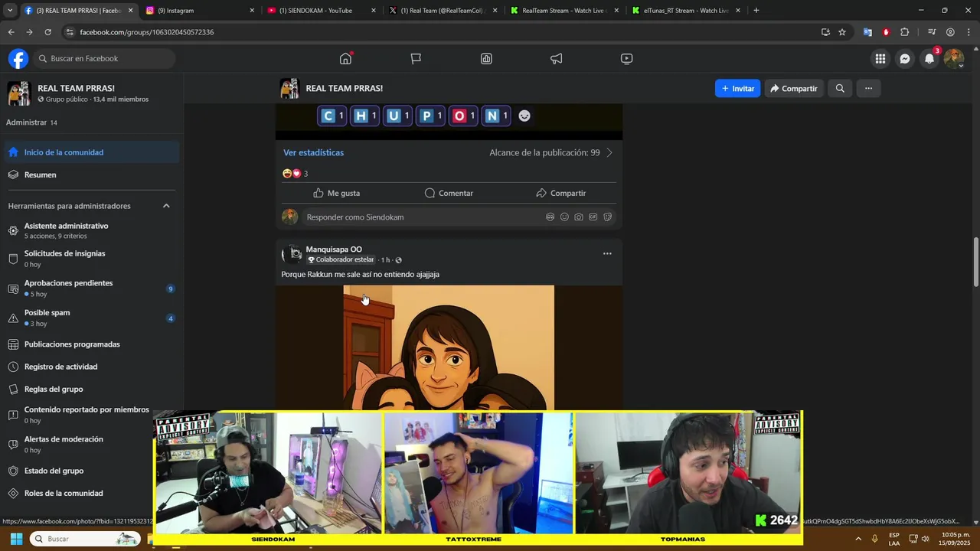
Task: Click Compartir under the post
Action: [561, 193]
